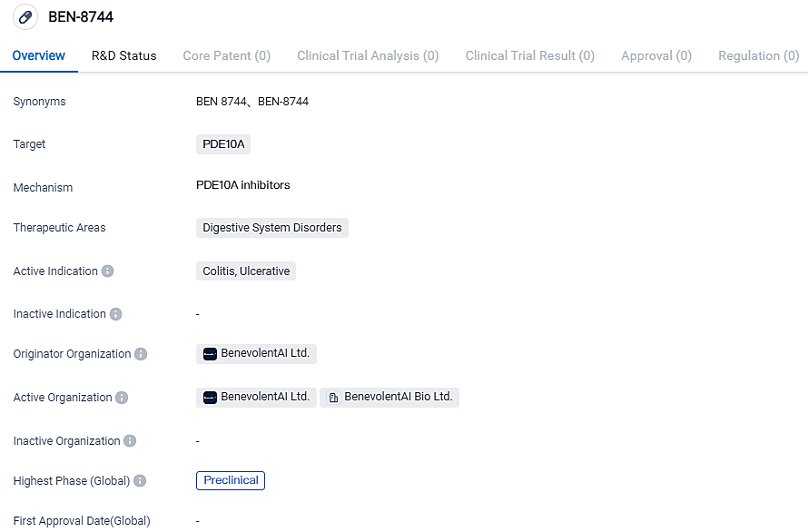Click the Preclinical phase badge
Image resolution: width=808 pixels, height=532 pixels.
231,480
